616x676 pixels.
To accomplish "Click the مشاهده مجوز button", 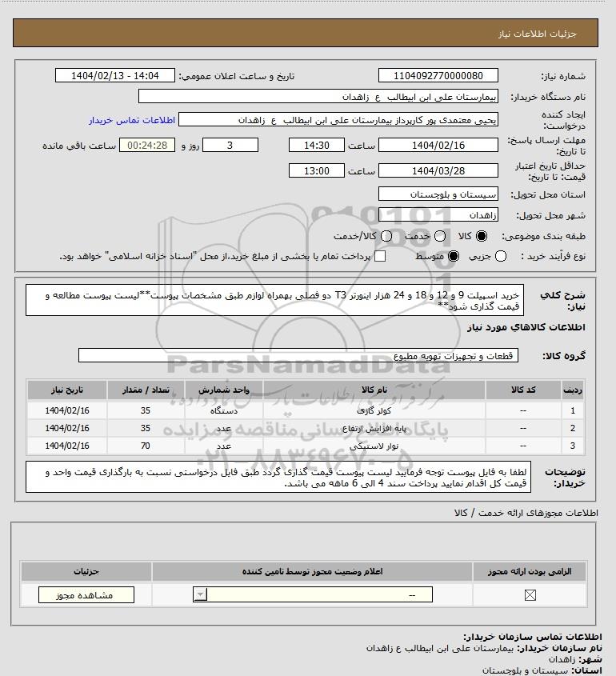I will [86, 595].
